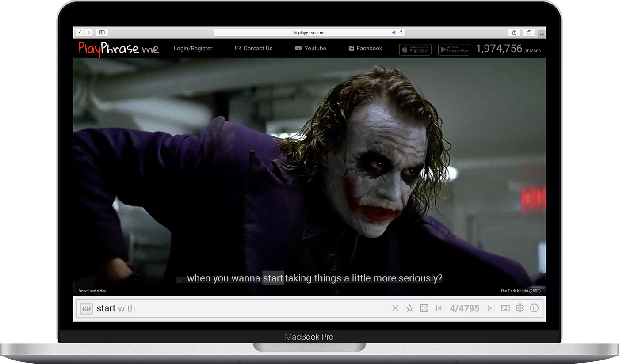Skip to the next phrase
Image resolution: width=619 pixels, height=364 pixels.
click(x=491, y=308)
